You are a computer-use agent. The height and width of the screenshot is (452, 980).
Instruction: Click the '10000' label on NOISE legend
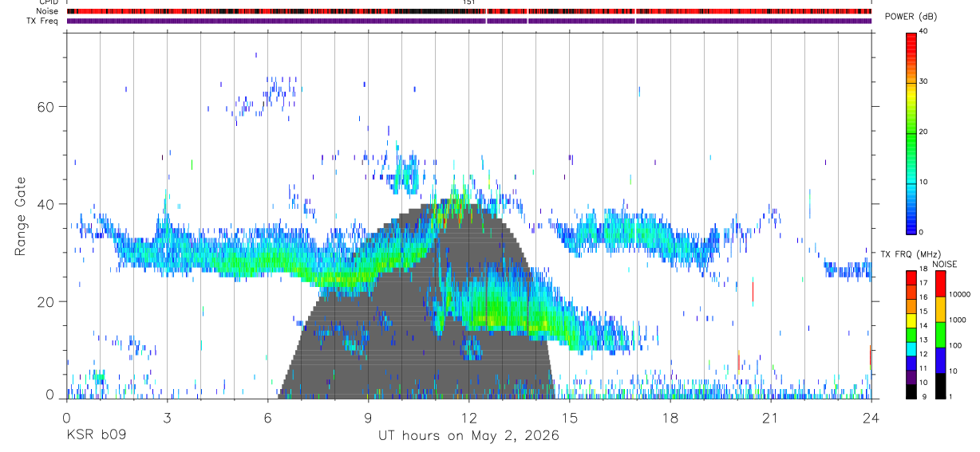959,294
